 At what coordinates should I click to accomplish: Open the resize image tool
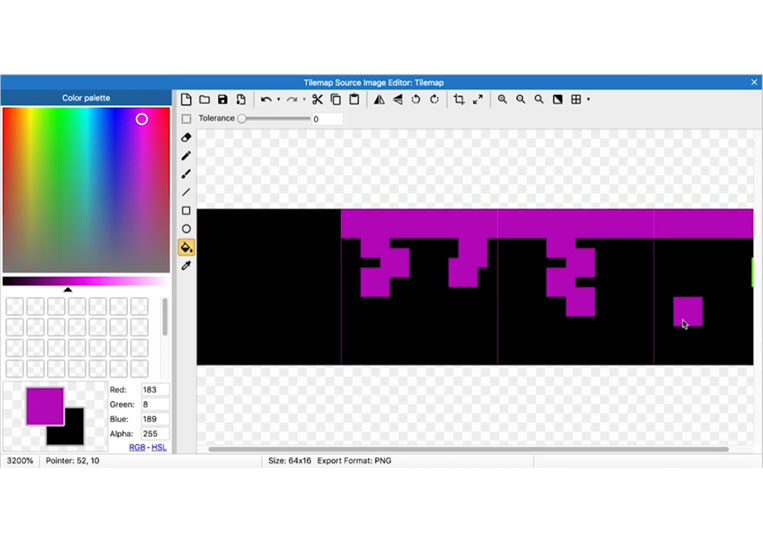(x=478, y=100)
